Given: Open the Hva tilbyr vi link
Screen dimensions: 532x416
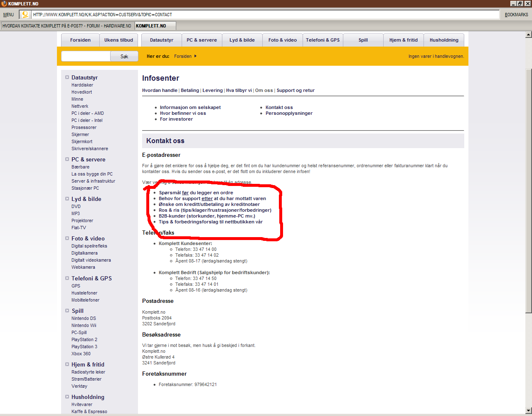Looking at the screenshot, I should [239, 90].
